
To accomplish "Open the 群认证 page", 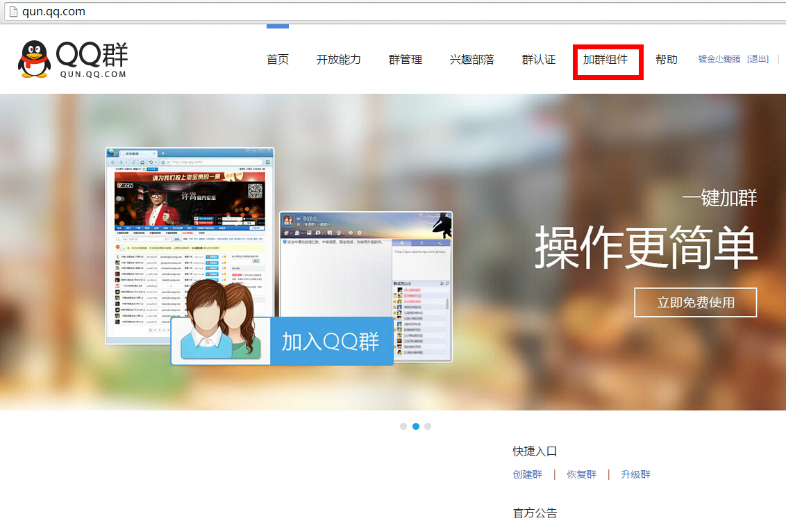I will pyautogui.click(x=539, y=60).
